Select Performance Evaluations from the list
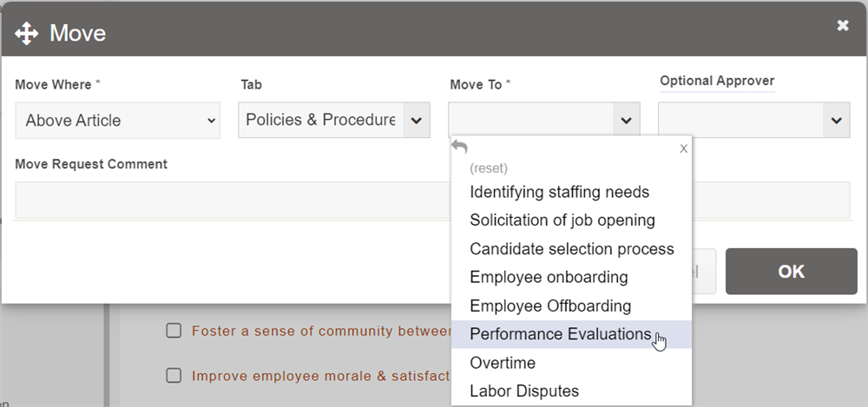 point(560,334)
